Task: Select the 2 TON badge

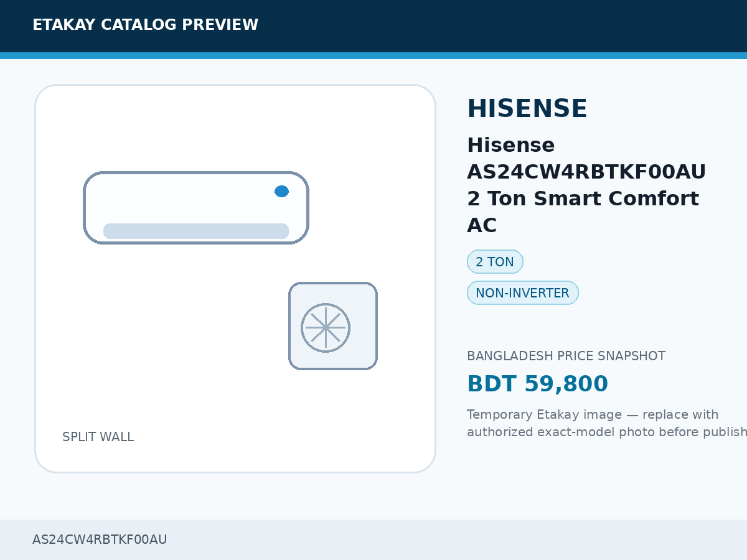Action: (x=495, y=262)
